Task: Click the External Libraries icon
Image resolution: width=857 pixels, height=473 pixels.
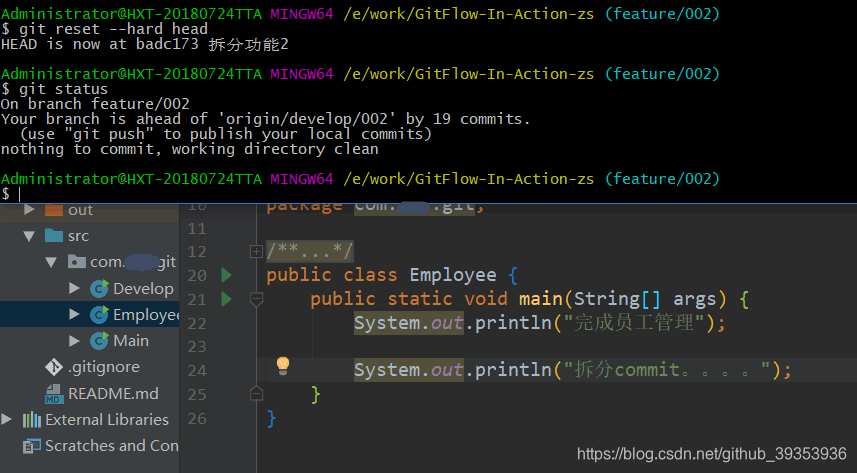Action: coord(32,420)
